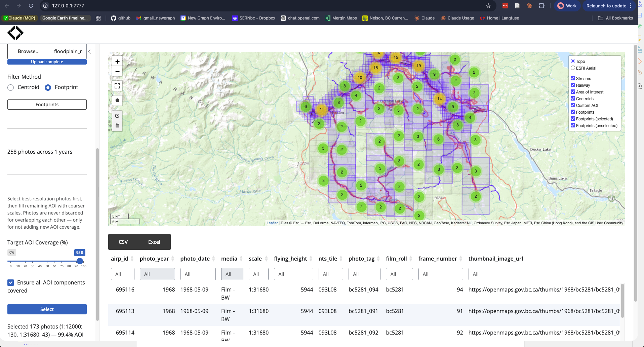The width and height of the screenshot is (644, 347).
Task: Click the app logo in the top left corner
Action: click(x=15, y=33)
